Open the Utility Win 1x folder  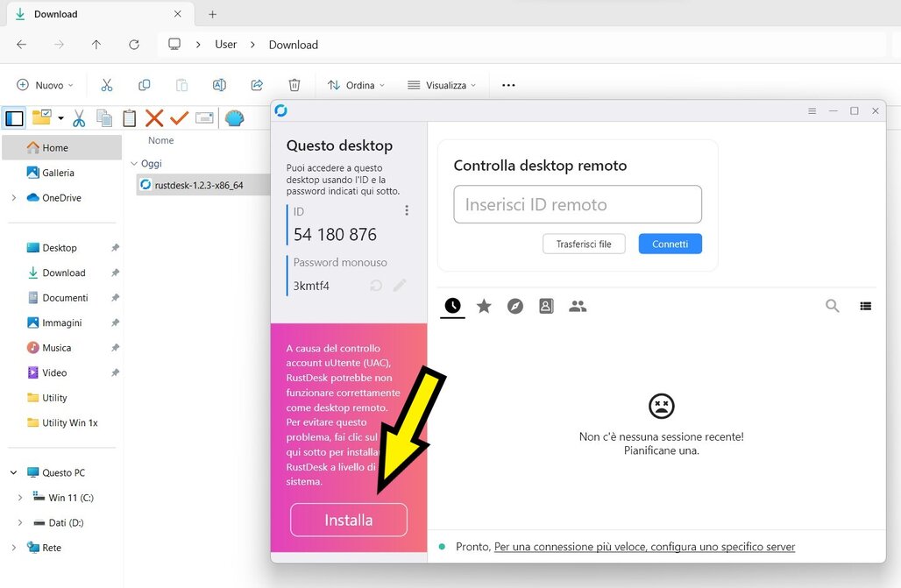[69, 422]
